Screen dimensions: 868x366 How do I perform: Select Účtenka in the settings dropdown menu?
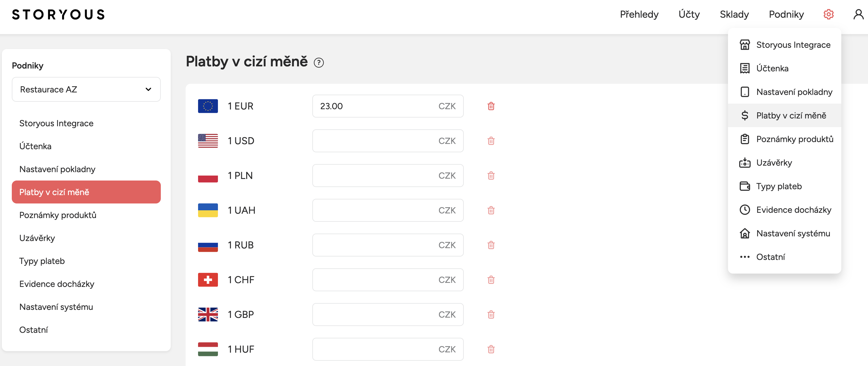772,68
